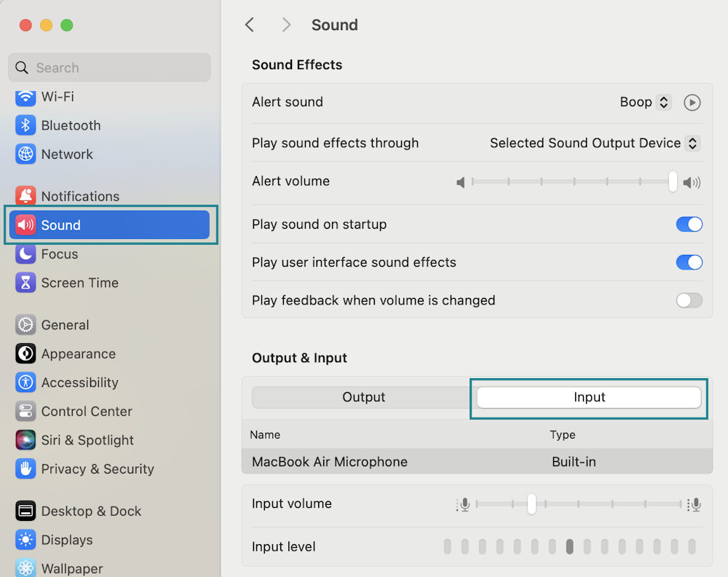Viewport: 728px width, 577px height.
Task: Go back using the left chevron
Action: click(250, 25)
